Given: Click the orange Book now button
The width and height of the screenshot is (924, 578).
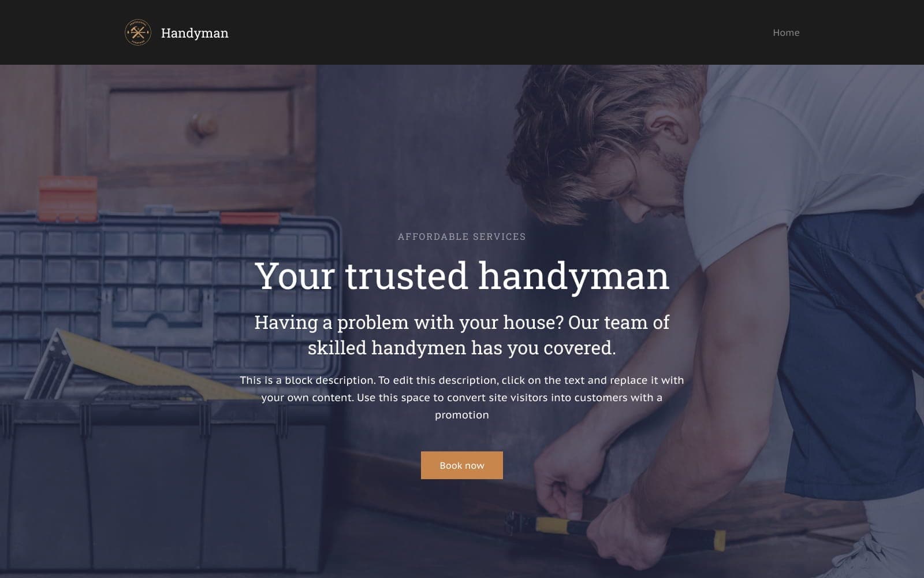Looking at the screenshot, I should pos(462,465).
